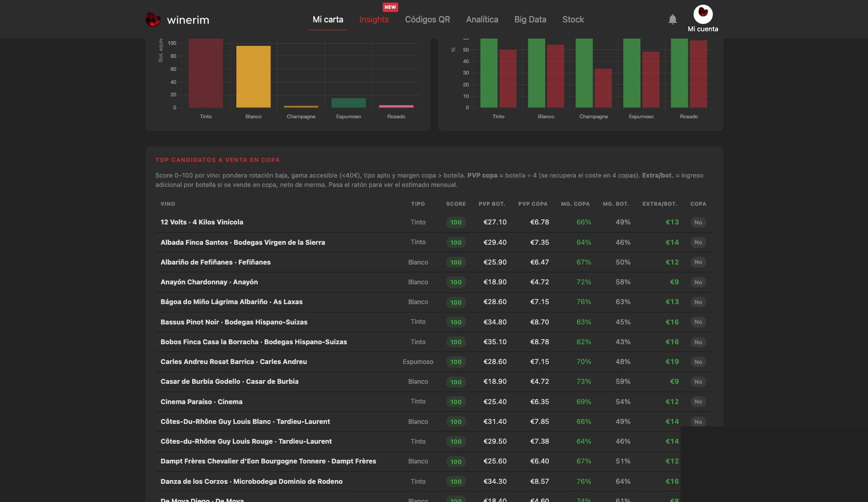868x502 pixels.
Task: Click the green Champagne bar in right chart
Action: [584, 73]
